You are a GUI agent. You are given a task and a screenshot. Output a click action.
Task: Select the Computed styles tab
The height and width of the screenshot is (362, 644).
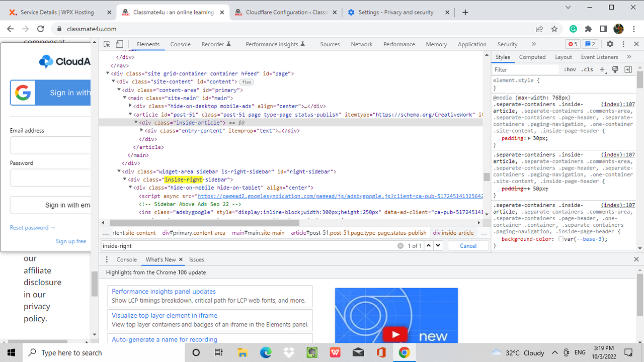click(x=532, y=57)
